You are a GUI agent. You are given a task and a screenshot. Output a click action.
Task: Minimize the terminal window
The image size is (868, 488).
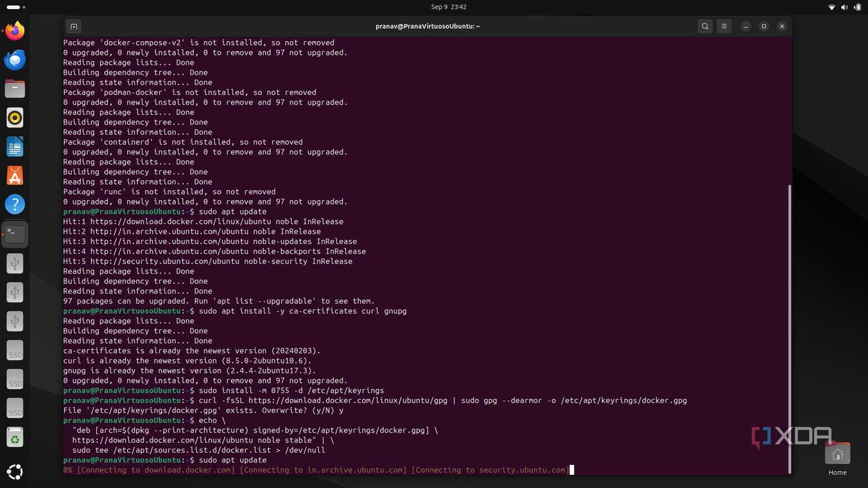(746, 27)
